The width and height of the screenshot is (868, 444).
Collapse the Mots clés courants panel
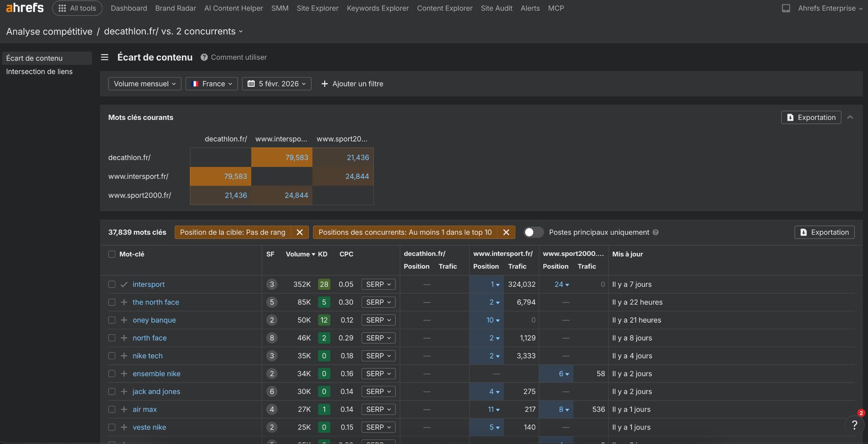tap(850, 117)
